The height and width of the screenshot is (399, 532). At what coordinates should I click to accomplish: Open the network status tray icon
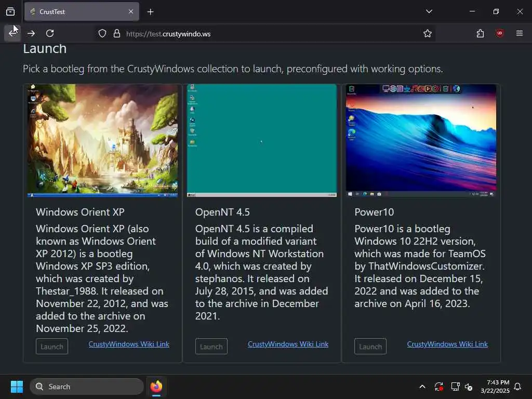[x=455, y=387]
